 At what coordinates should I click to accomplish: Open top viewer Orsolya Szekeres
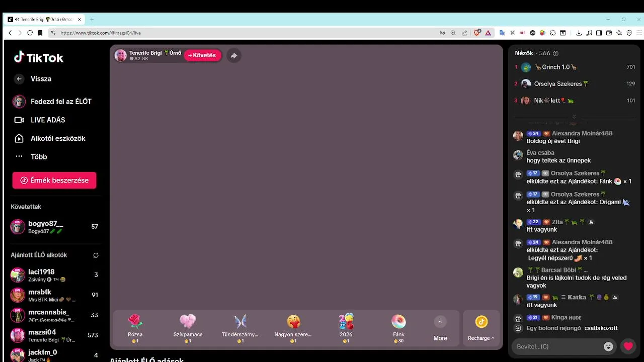click(x=575, y=84)
